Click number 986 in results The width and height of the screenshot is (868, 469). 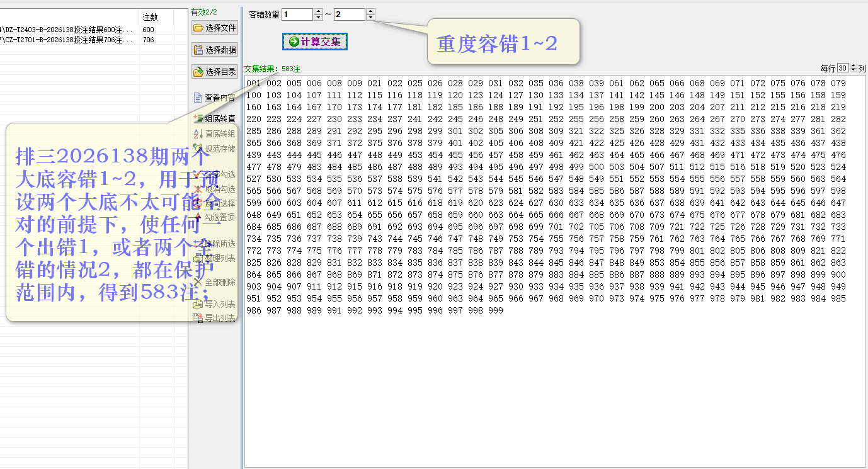coord(253,310)
